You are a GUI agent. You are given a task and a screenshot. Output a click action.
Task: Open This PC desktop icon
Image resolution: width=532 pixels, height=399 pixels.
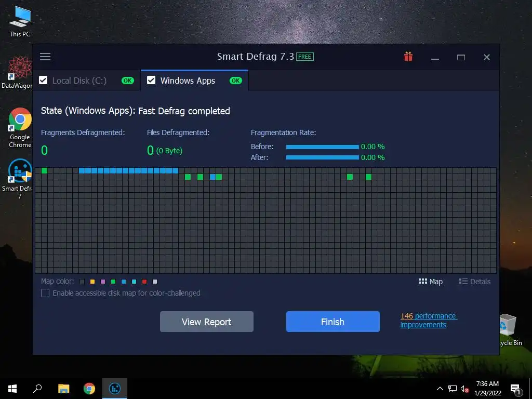click(x=20, y=22)
